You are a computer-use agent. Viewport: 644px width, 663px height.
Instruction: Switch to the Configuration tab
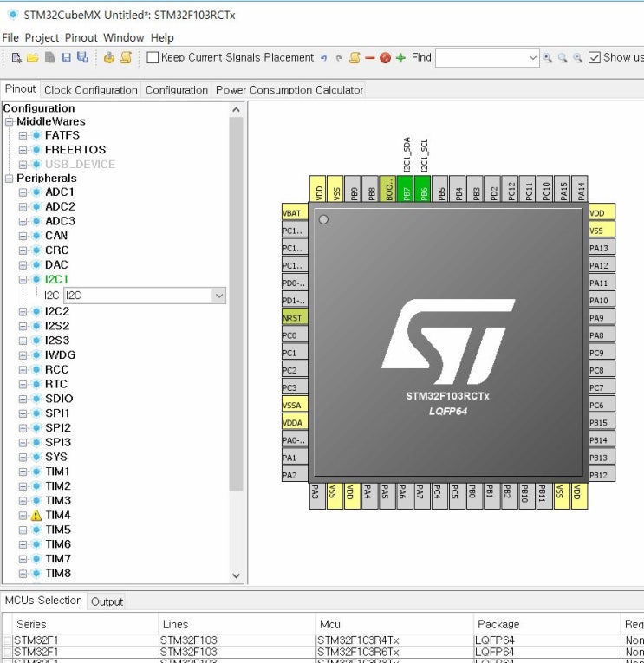(x=177, y=90)
